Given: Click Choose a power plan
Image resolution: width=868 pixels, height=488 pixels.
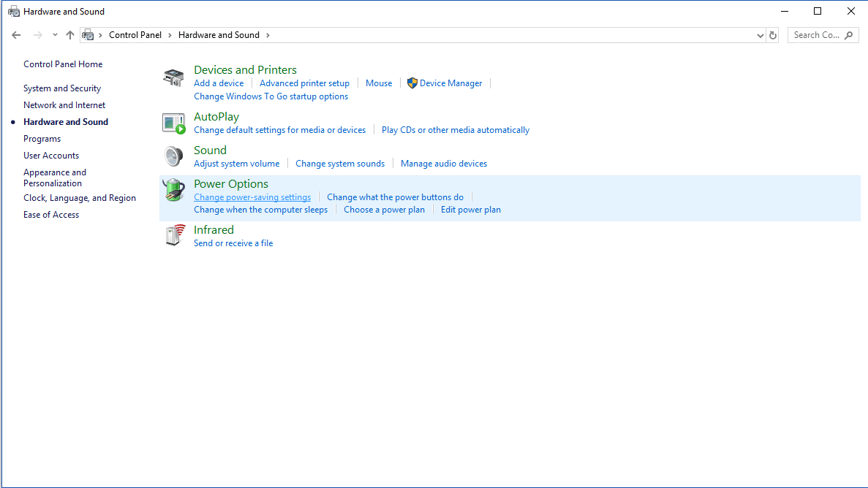Looking at the screenshot, I should (x=384, y=210).
